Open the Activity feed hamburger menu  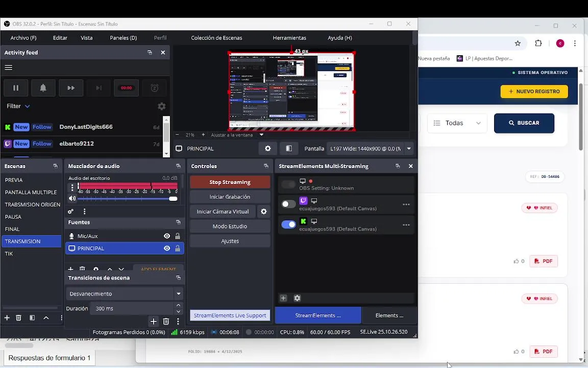pos(9,67)
